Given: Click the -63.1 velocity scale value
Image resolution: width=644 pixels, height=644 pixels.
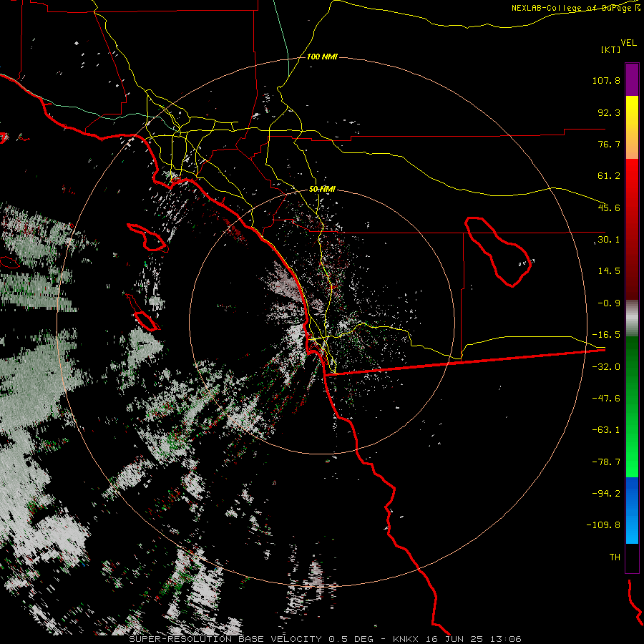Looking at the screenshot, I should (606, 430).
